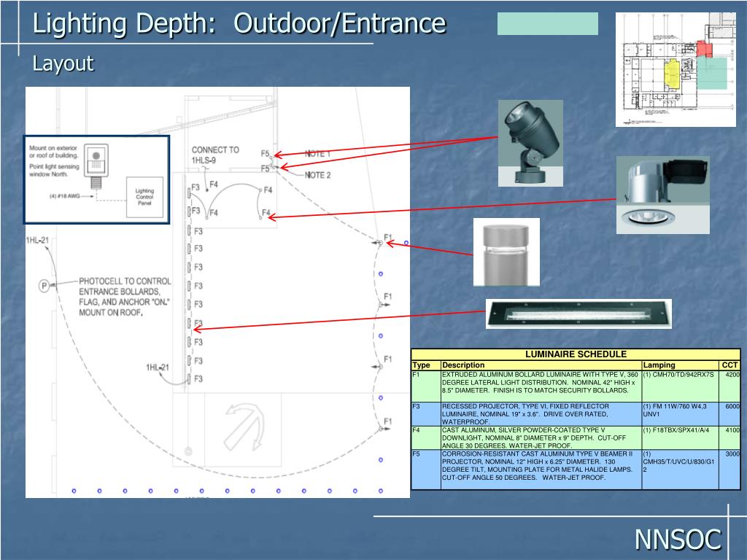Click the linear in-ground fixture photo
The width and height of the screenshot is (747, 560).
pos(578,314)
